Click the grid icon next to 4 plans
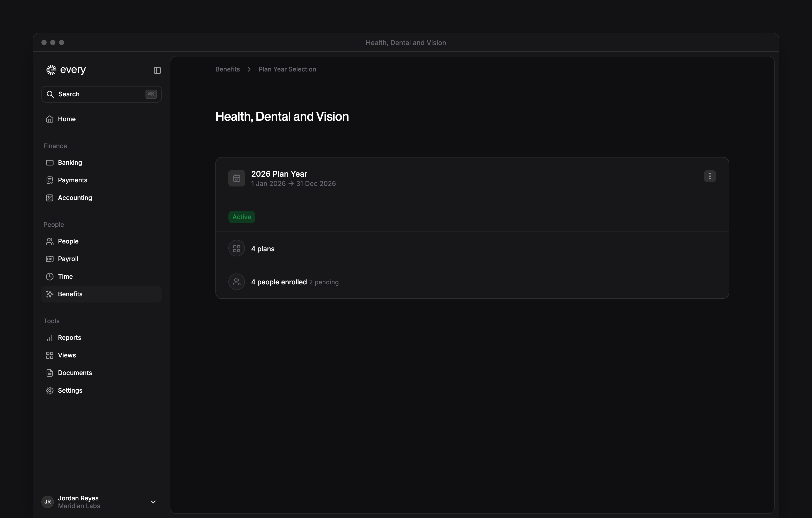 237,248
